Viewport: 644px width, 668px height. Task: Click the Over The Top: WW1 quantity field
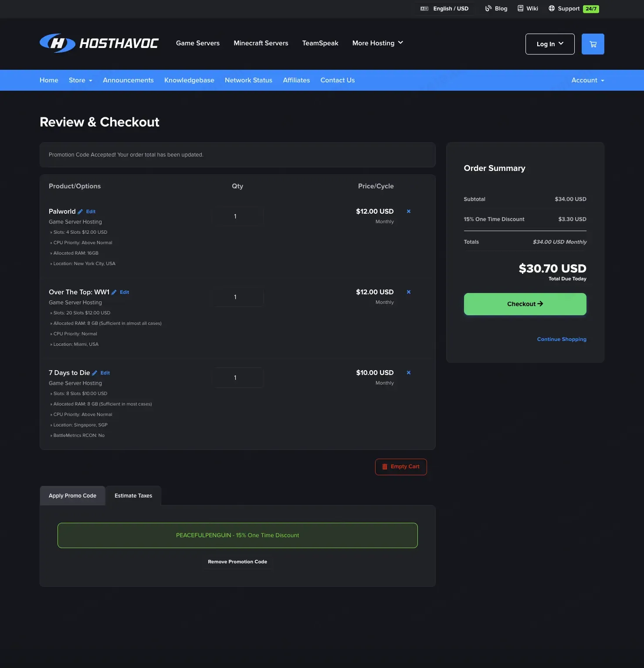237,297
